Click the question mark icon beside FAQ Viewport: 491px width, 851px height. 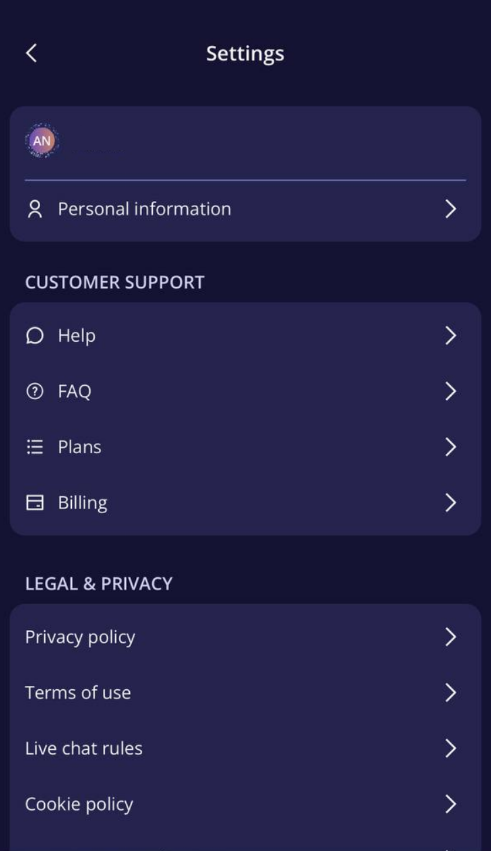pyautogui.click(x=35, y=391)
